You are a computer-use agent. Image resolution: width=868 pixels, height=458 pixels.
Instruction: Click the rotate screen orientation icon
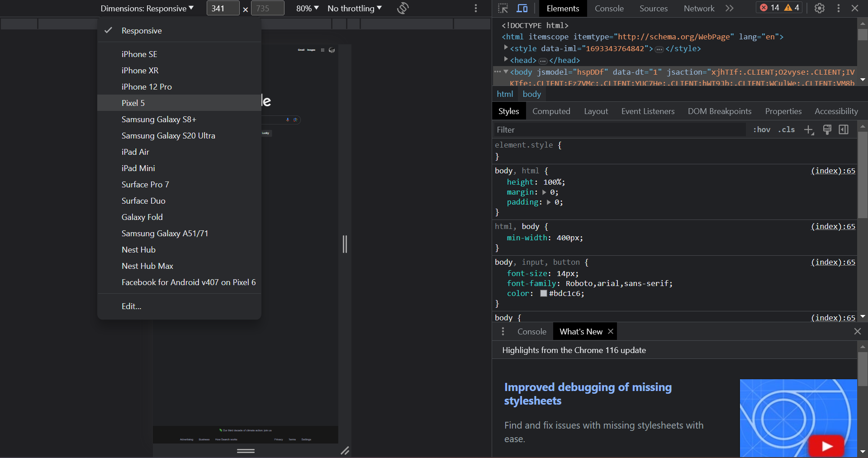403,8
